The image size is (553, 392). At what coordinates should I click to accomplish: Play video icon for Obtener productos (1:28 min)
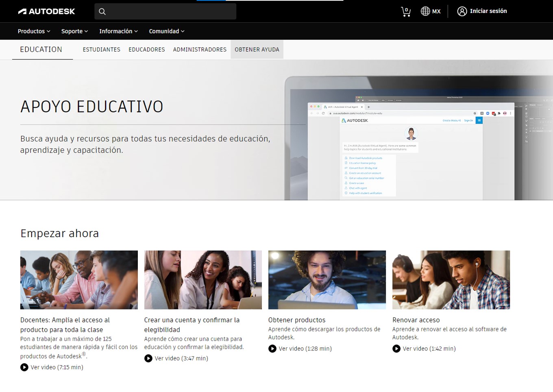pos(272,348)
